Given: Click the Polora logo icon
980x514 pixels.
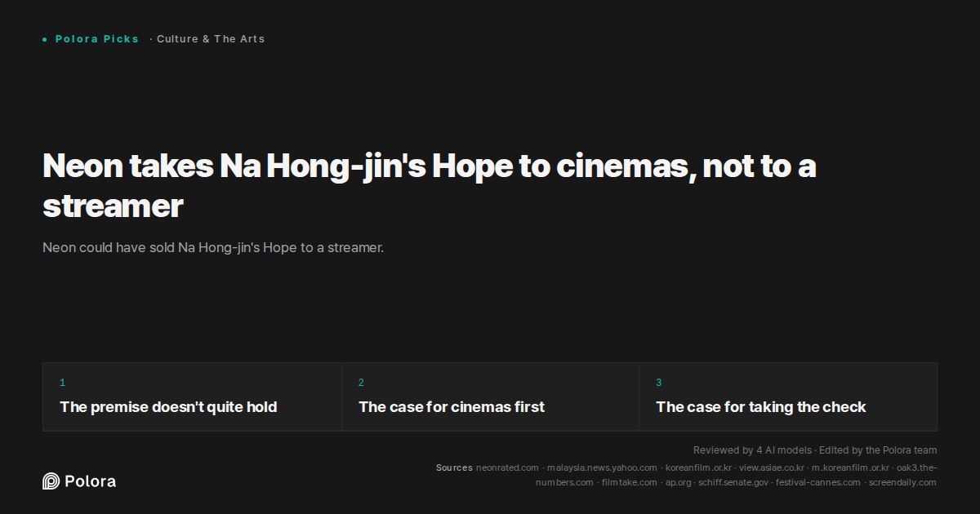Looking at the screenshot, I should [51, 481].
